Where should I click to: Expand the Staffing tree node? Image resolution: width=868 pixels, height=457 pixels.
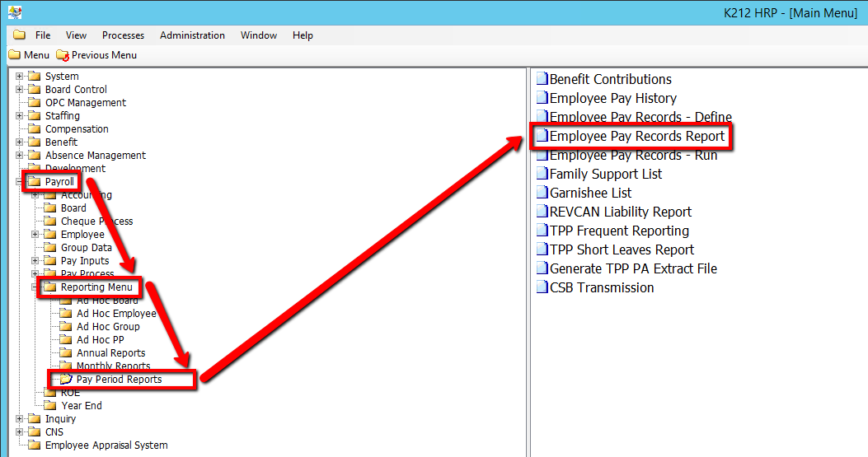[x=19, y=116]
